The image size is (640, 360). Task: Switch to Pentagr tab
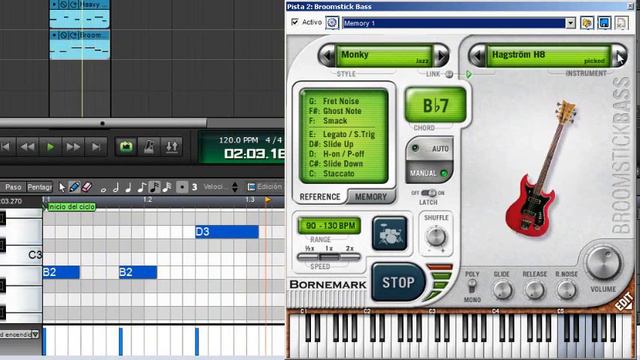(40, 187)
